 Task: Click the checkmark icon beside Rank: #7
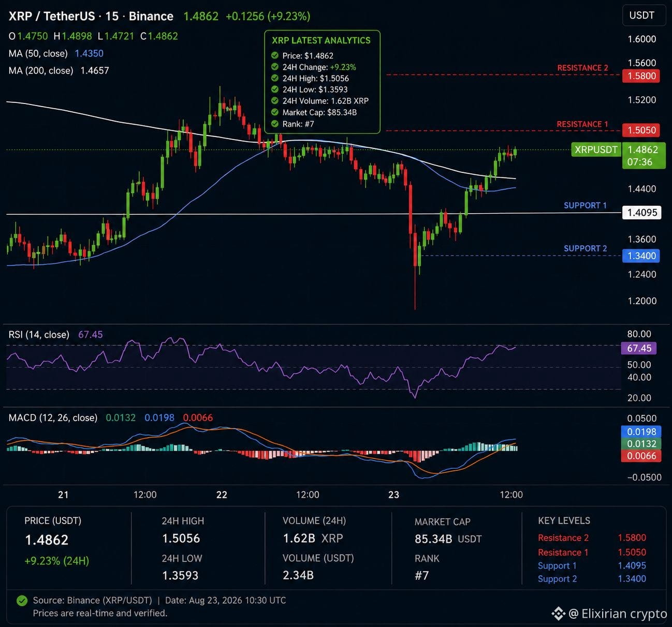[275, 124]
